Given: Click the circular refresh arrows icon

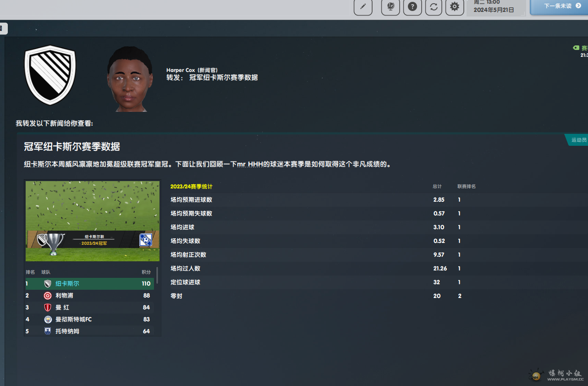Looking at the screenshot, I should tap(434, 7).
